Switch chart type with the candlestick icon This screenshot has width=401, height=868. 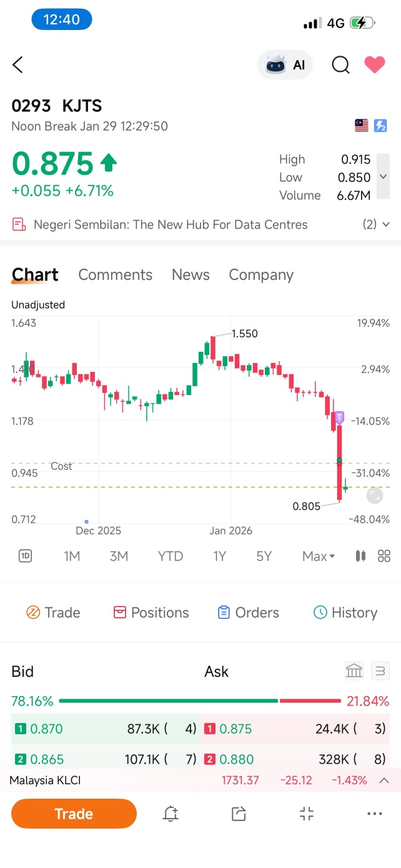click(x=360, y=556)
